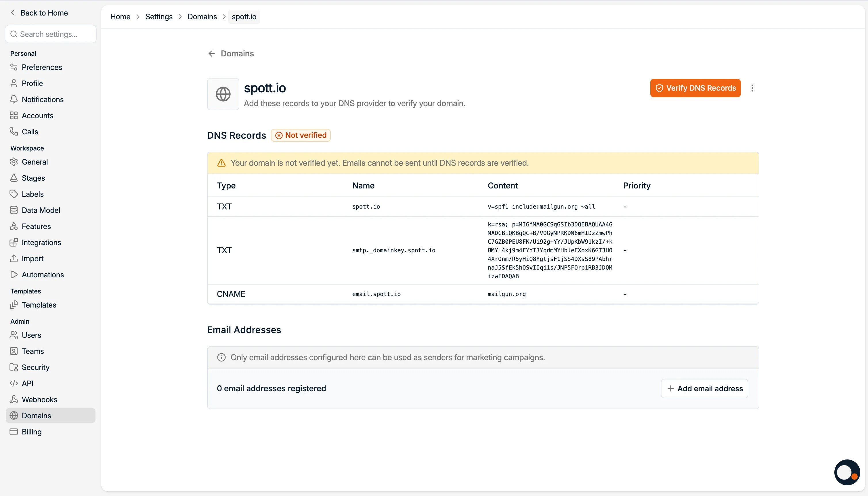Click the Profile person icon
The image size is (868, 496).
click(14, 83)
